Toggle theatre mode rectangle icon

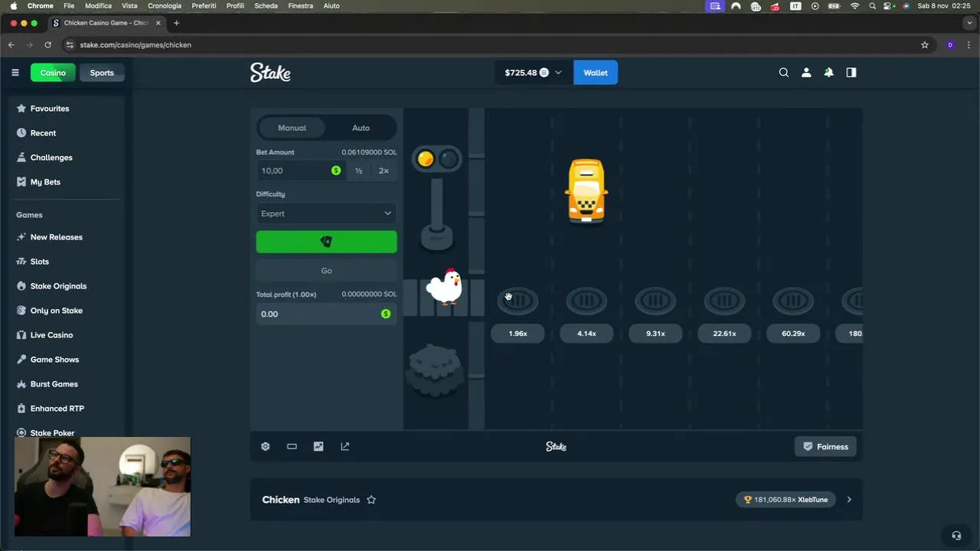[292, 446]
